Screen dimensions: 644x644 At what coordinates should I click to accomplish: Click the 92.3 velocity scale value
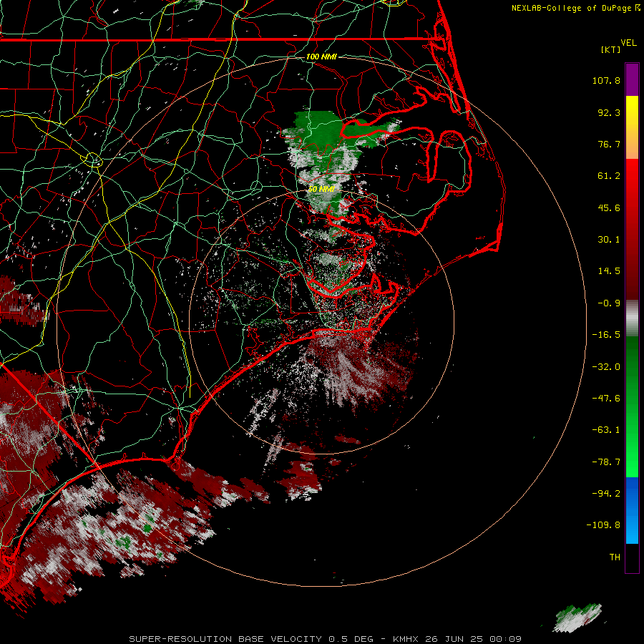tap(609, 112)
